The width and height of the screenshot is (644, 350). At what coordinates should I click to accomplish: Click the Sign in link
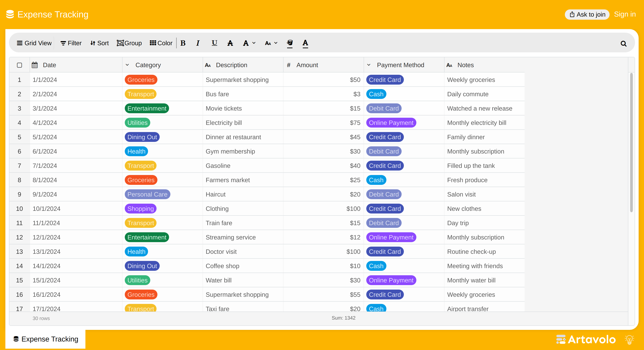(x=625, y=14)
